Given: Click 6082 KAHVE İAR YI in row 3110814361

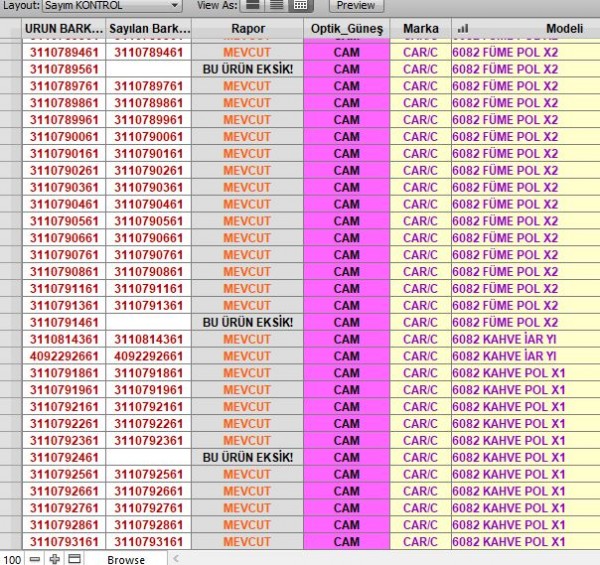Looking at the screenshot, I should coord(504,339).
